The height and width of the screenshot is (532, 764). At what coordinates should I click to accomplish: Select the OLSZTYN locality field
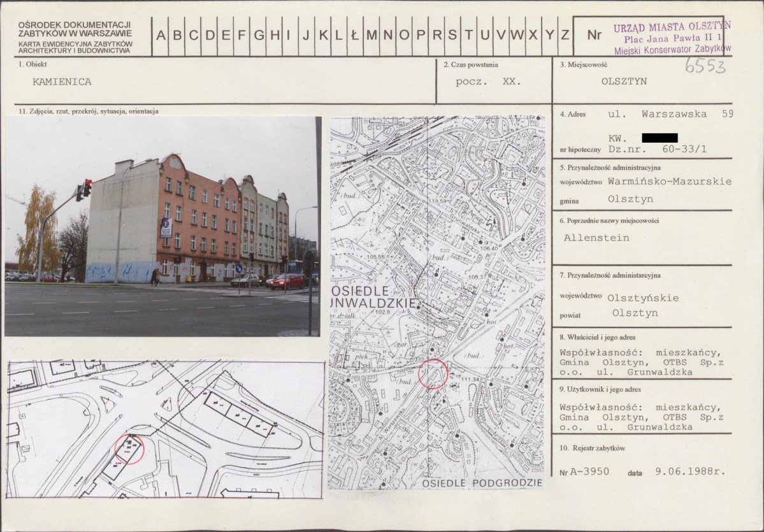click(x=624, y=82)
